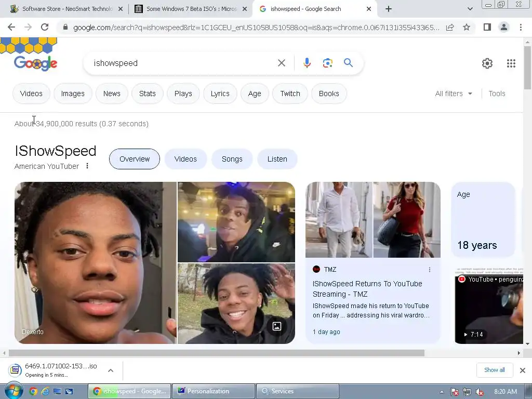
Task: Open the new tab with plus button
Action: (x=389, y=9)
